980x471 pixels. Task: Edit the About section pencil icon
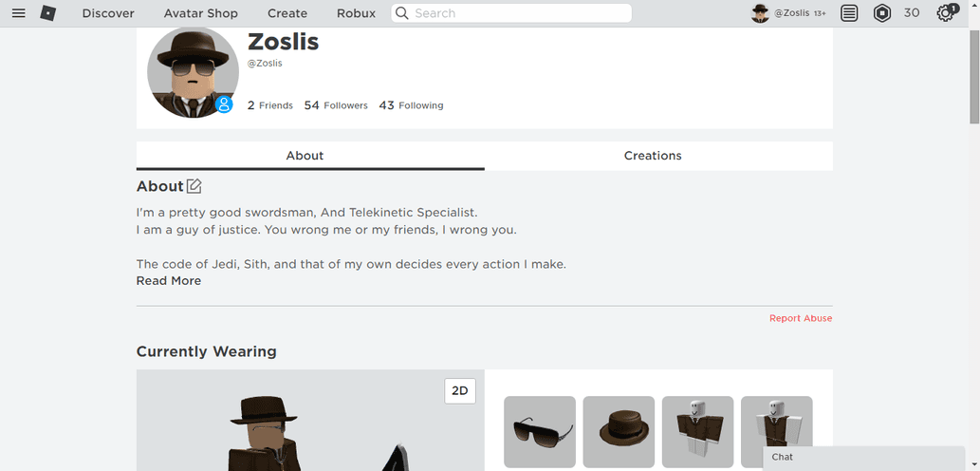point(194,186)
